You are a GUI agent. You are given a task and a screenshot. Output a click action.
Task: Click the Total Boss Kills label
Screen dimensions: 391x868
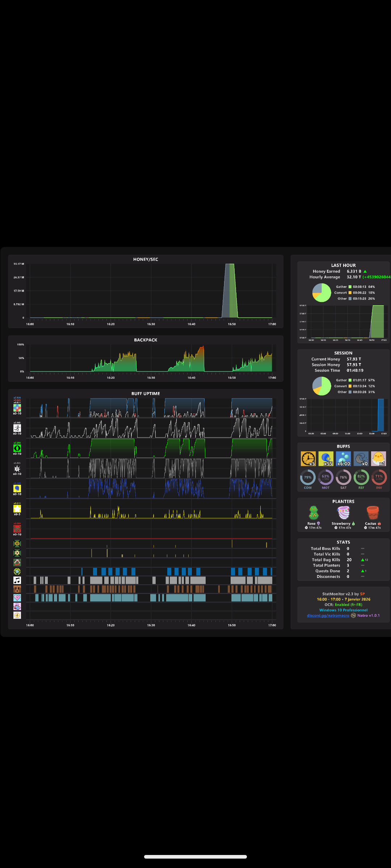click(325, 549)
